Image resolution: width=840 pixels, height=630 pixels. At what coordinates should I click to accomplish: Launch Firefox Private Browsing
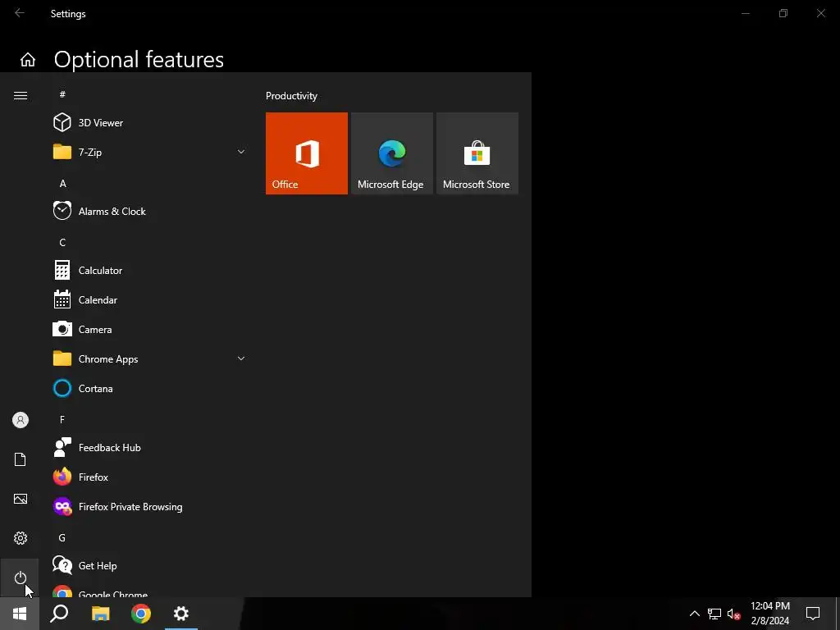149,507
